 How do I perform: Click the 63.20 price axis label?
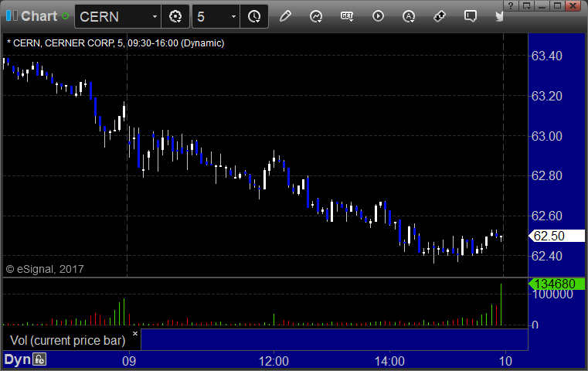(x=547, y=97)
